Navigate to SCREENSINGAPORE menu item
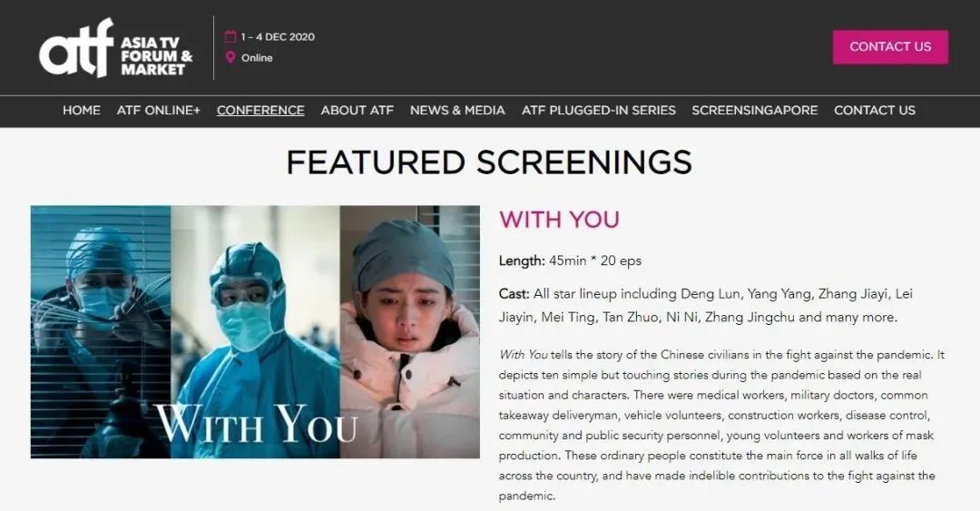980x511 pixels. coord(754,111)
